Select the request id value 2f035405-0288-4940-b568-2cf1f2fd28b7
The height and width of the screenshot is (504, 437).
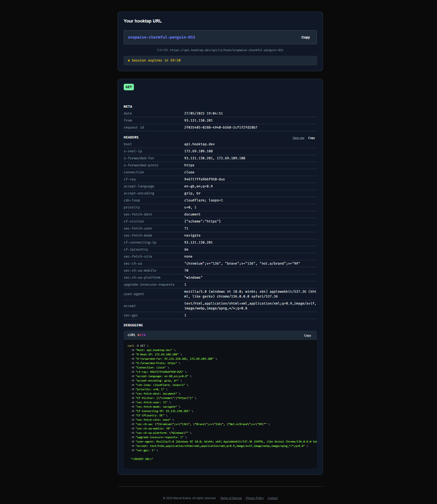click(221, 128)
